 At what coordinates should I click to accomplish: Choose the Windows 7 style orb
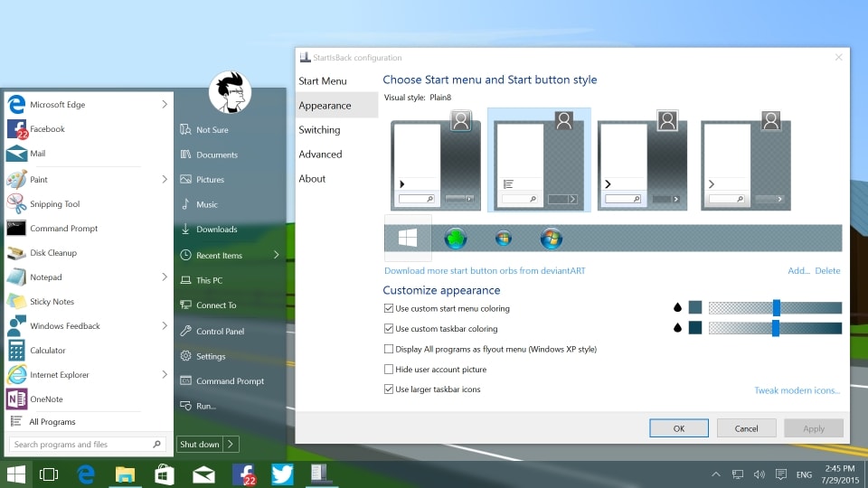tap(551, 239)
